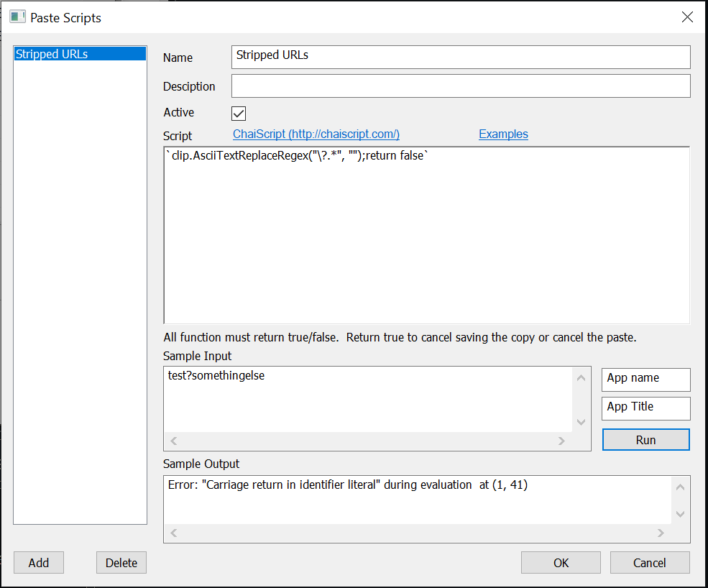Click the App Title field

pos(645,408)
